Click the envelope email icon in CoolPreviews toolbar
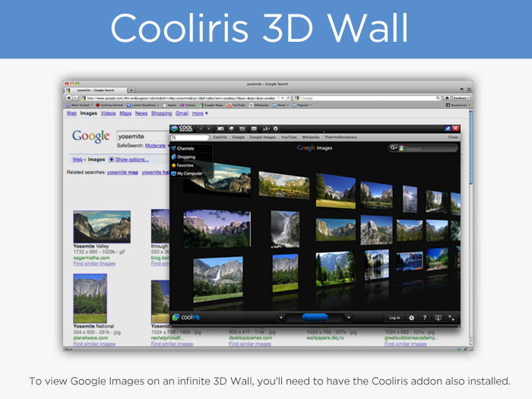The image size is (532, 399). (x=254, y=128)
